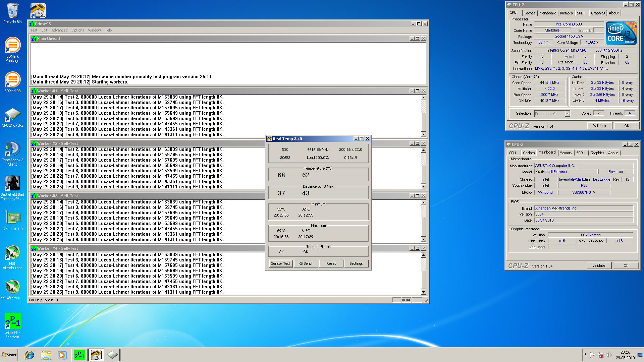Screen dimensions: 644x362
Task: Open the Test menu in Prime95
Action: (34, 30)
